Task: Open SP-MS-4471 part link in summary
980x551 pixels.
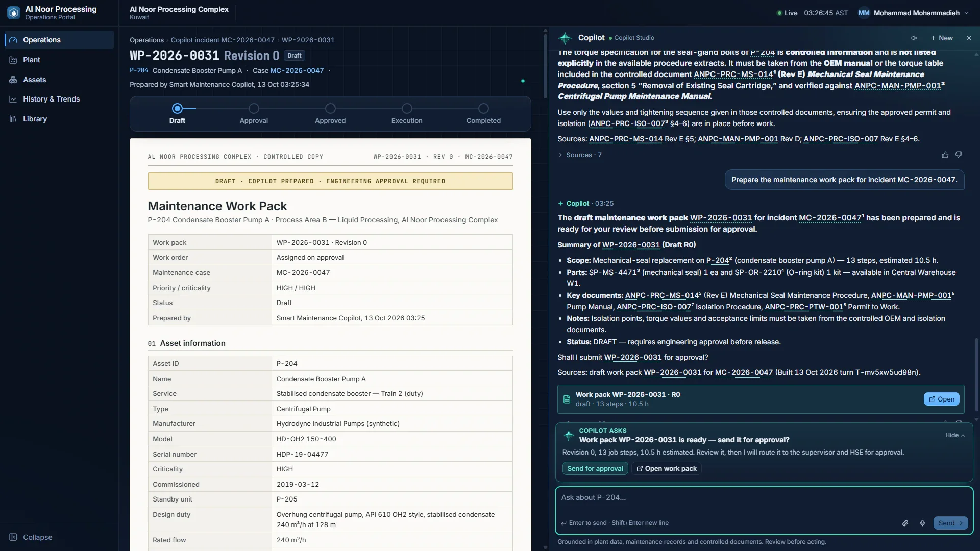Action: coord(612,272)
